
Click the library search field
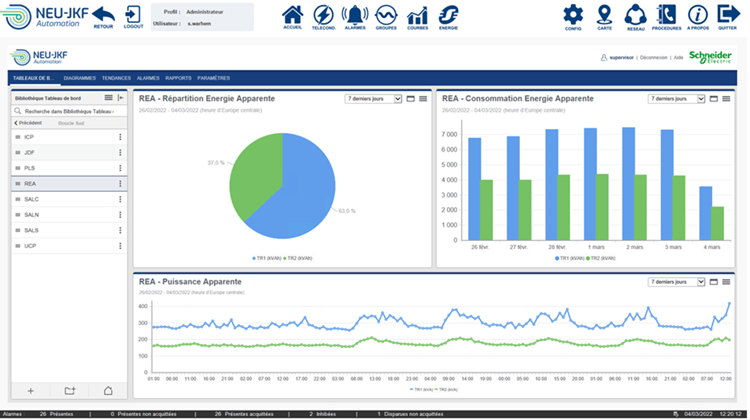68,110
